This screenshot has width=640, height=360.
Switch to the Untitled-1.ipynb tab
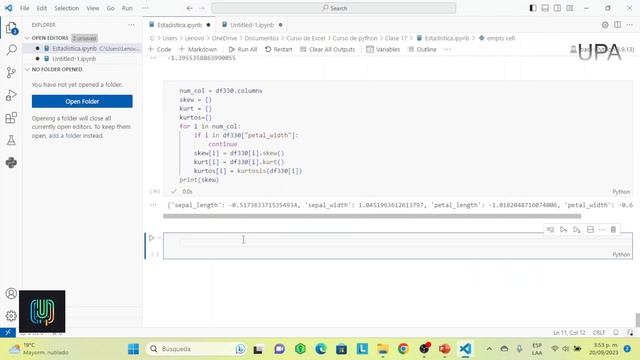[x=252, y=25]
